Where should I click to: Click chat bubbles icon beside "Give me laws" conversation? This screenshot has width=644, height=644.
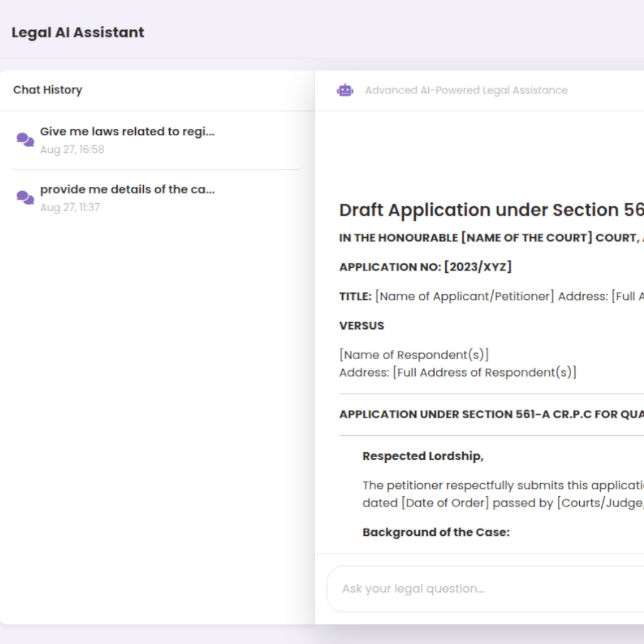[25, 140]
